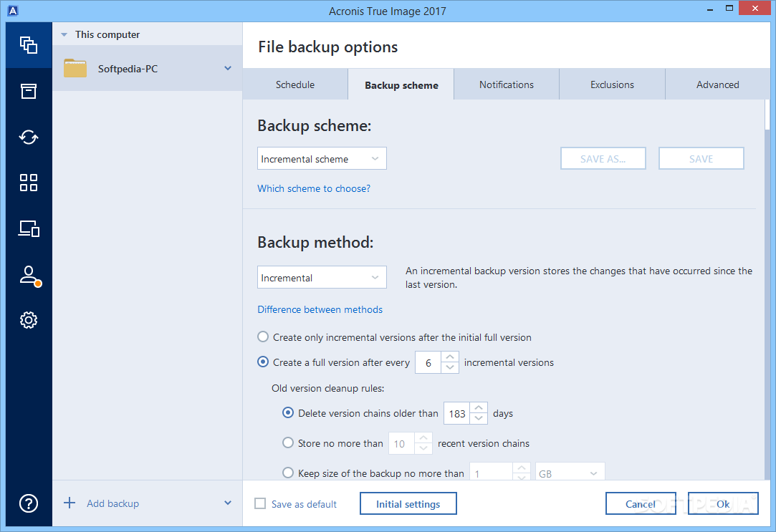Select 'Create a full version after every' option
Image resolution: width=776 pixels, height=532 pixels.
263,362
